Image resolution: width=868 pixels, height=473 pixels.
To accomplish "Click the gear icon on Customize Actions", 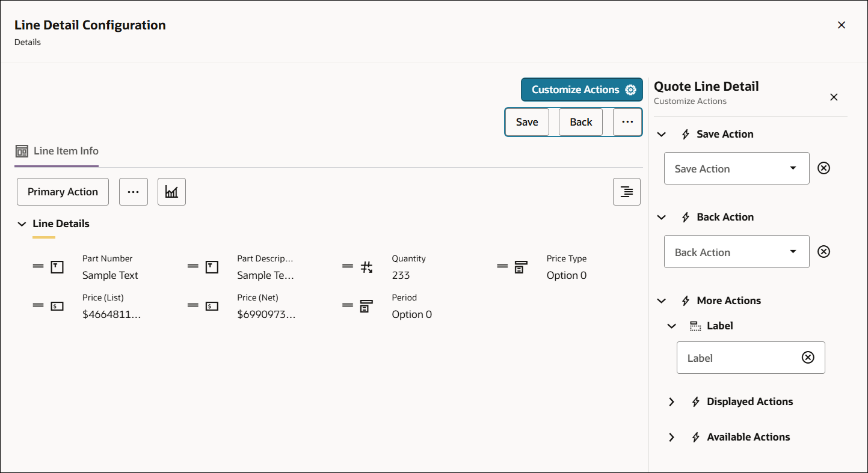I will point(630,89).
